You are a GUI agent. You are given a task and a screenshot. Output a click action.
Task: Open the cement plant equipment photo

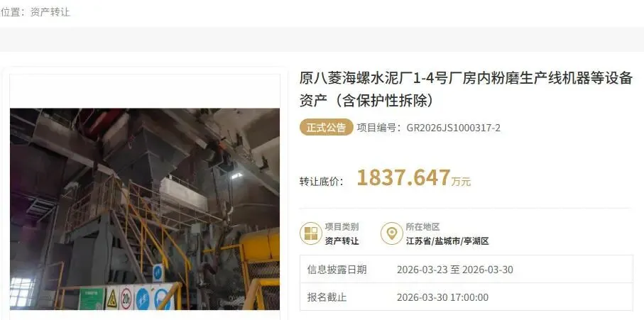145,209
